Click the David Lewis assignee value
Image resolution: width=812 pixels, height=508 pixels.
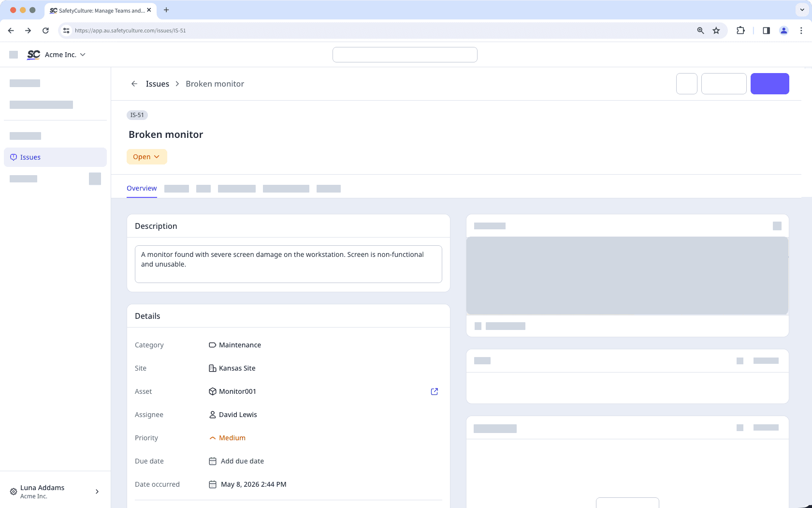[x=238, y=415]
